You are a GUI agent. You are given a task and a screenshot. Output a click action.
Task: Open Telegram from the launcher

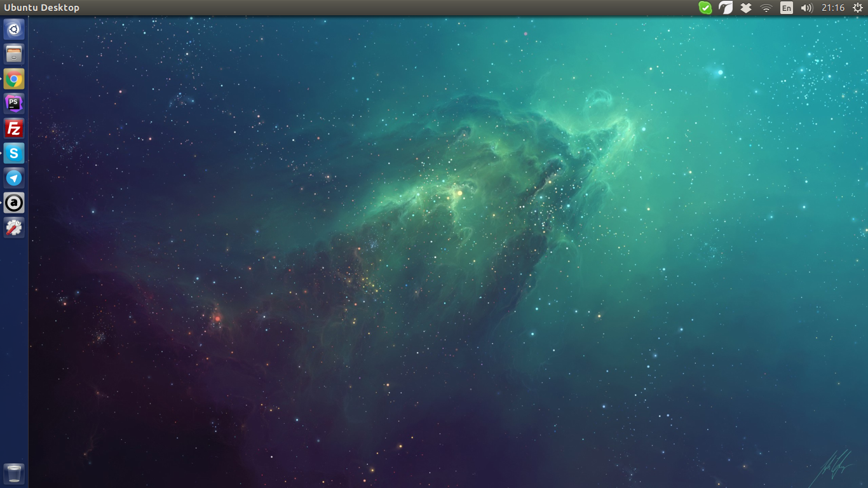pyautogui.click(x=14, y=178)
